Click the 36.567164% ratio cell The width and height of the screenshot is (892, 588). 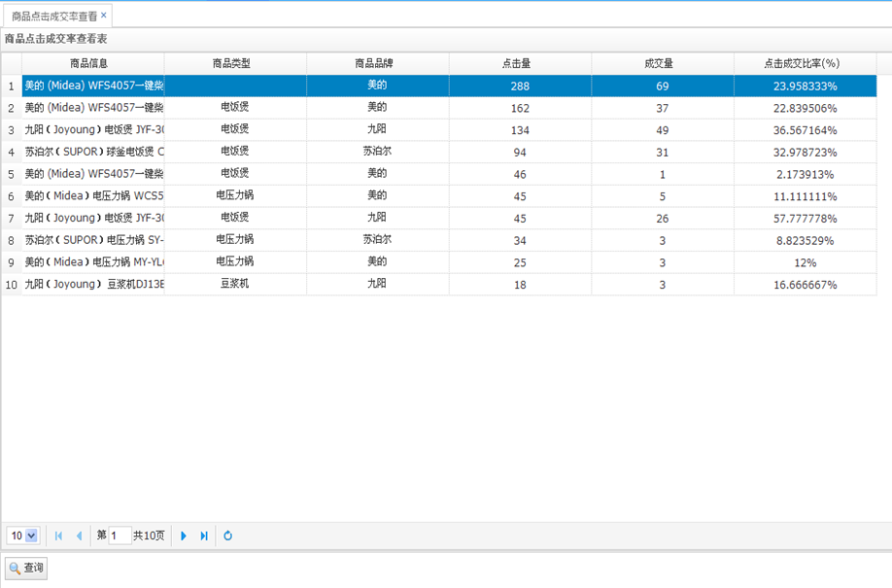point(805,130)
